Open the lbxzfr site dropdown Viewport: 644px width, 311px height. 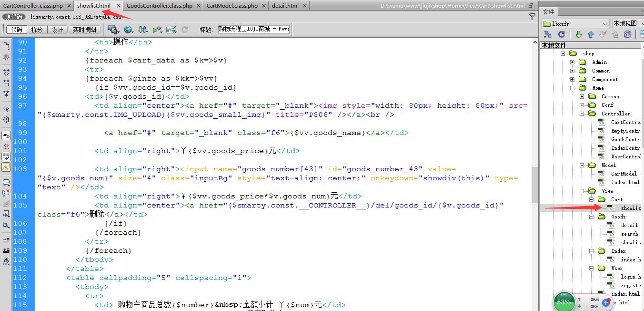point(575,23)
